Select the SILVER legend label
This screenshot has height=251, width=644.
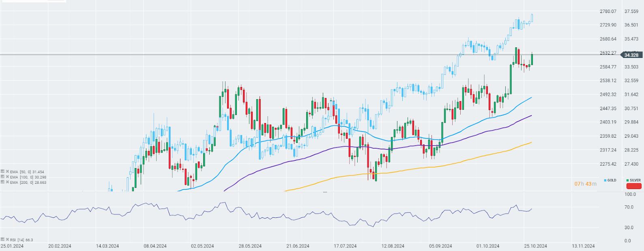[635, 180]
